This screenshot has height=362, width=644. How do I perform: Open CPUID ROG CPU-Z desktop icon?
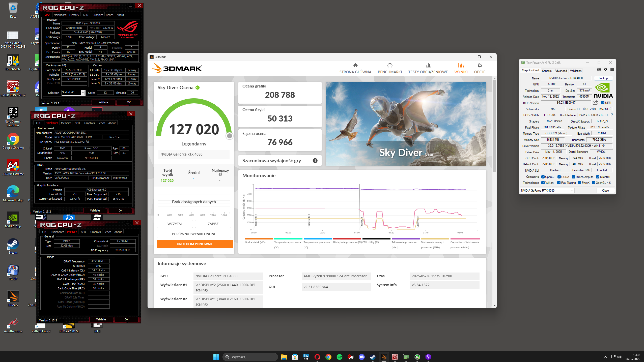(x=13, y=89)
